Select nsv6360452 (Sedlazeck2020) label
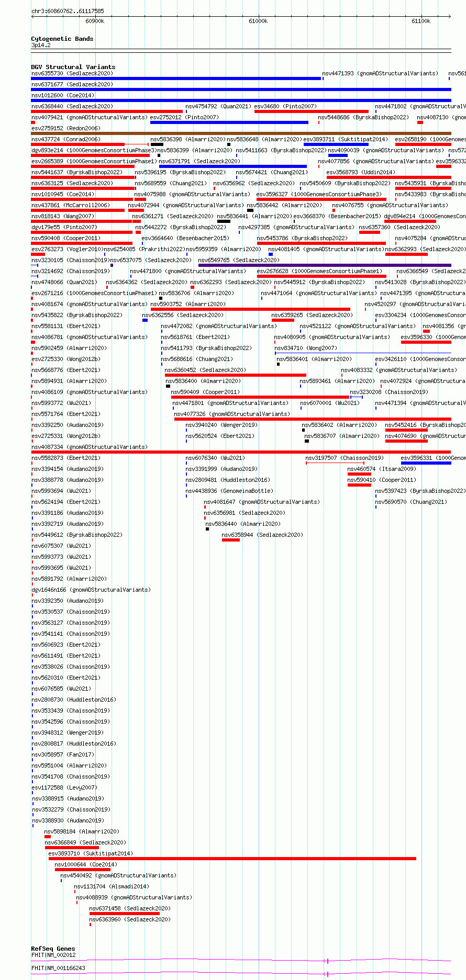The width and height of the screenshot is (466, 980). (x=205, y=370)
